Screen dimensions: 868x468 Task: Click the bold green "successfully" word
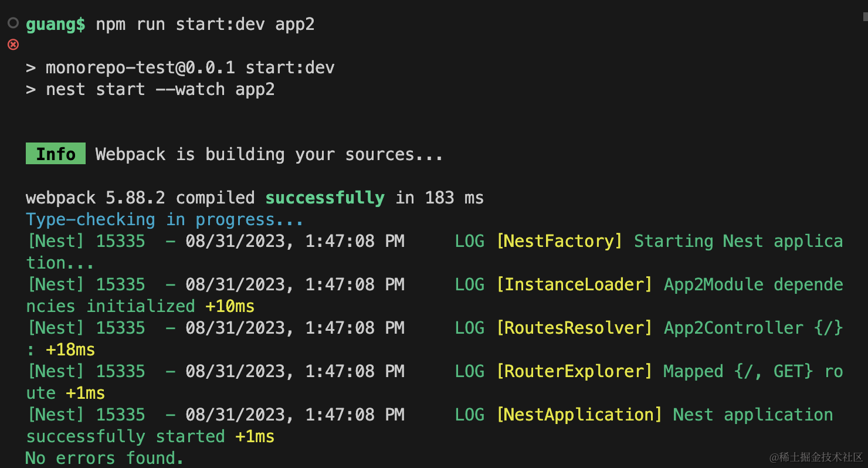(325, 198)
